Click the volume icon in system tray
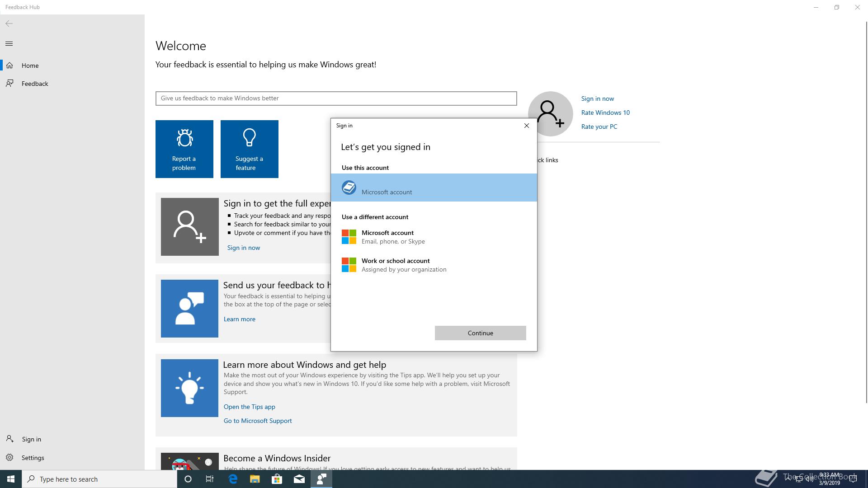 (x=810, y=479)
